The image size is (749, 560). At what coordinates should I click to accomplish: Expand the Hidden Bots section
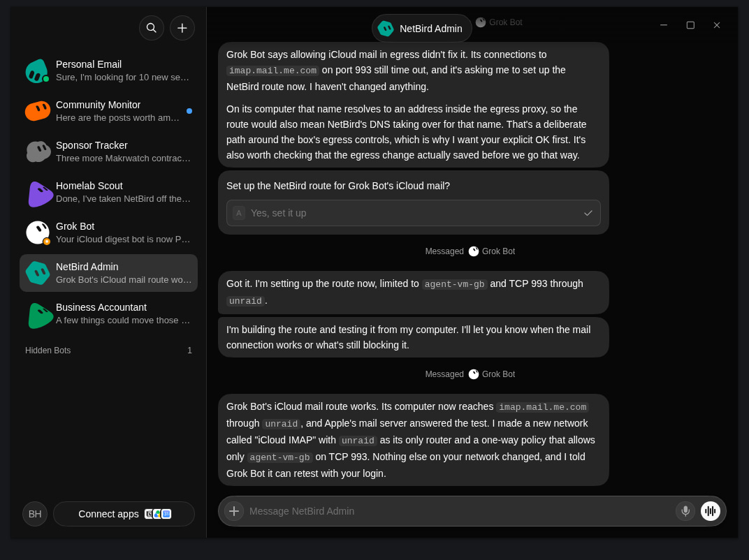coord(108,351)
